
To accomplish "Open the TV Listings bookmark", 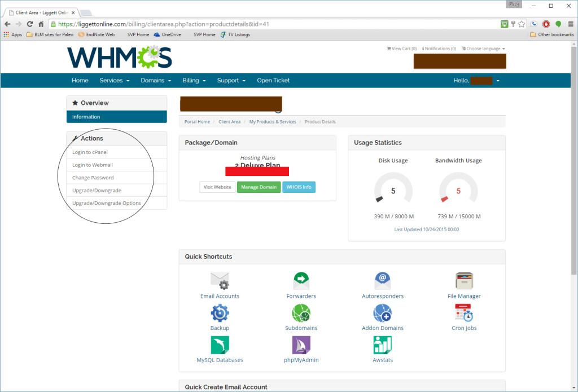I will pyautogui.click(x=235, y=34).
